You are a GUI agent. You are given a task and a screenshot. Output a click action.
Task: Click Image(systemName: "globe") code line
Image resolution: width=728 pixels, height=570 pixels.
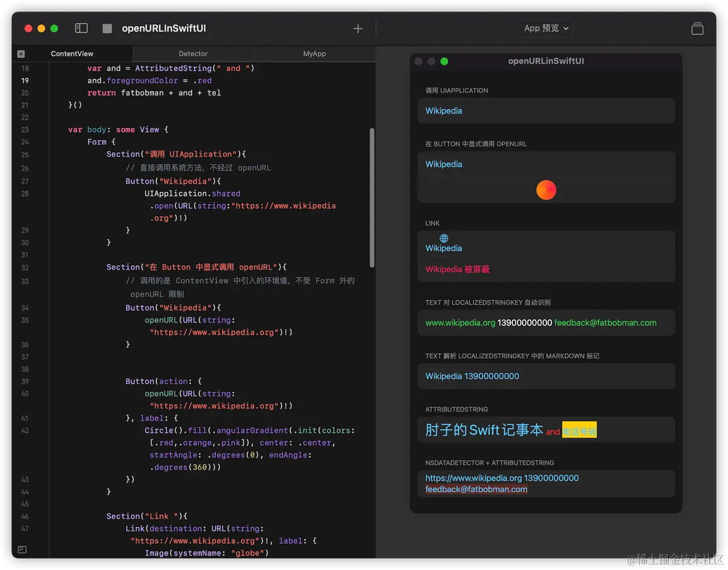pos(207,553)
